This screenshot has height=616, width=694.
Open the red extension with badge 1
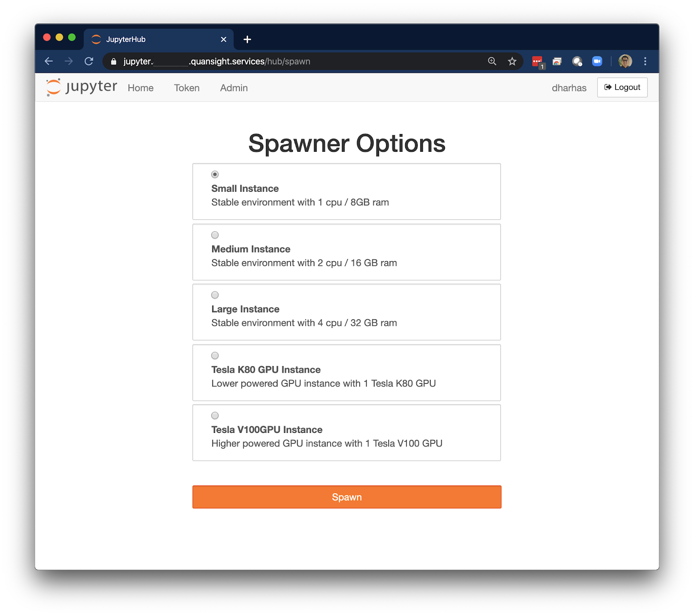[x=537, y=61]
